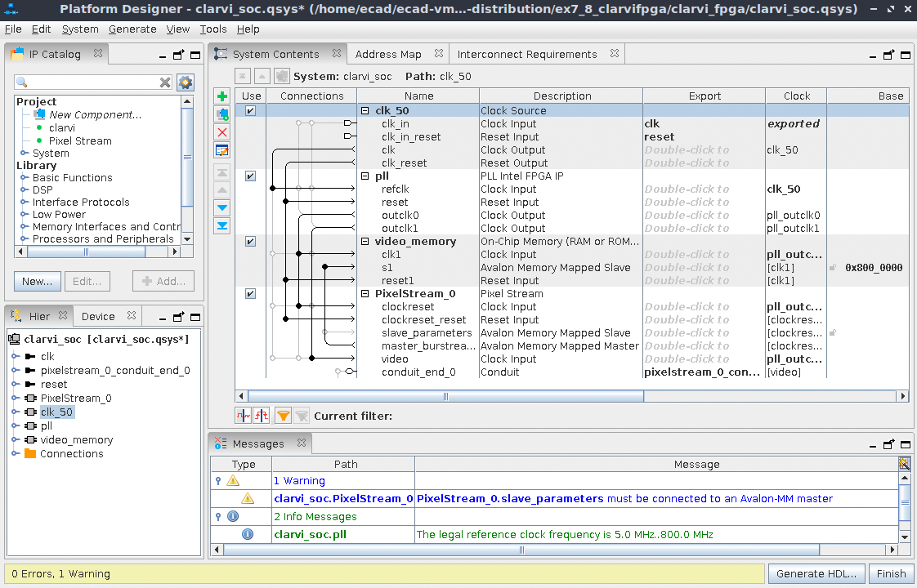The image size is (917, 588).
Task: Open the edit parameters icon in System Contents
Action: point(222,150)
